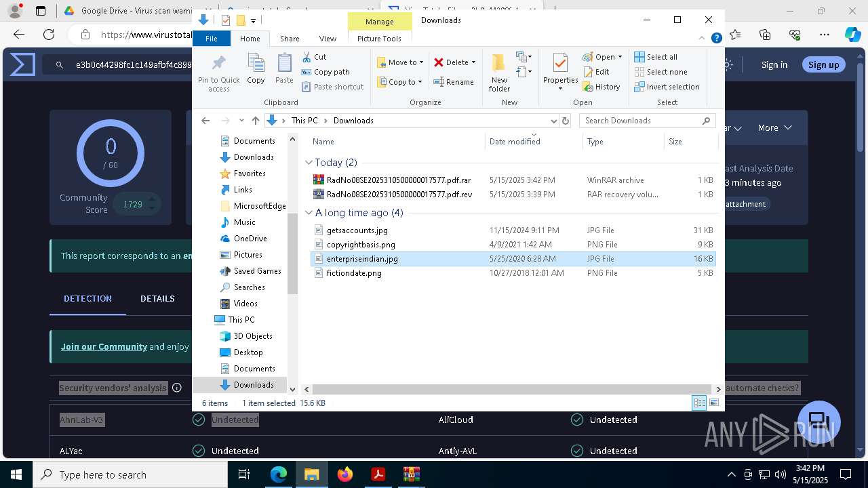Click the red Delete icon
The height and width of the screenshot is (488, 868).
[x=439, y=62]
